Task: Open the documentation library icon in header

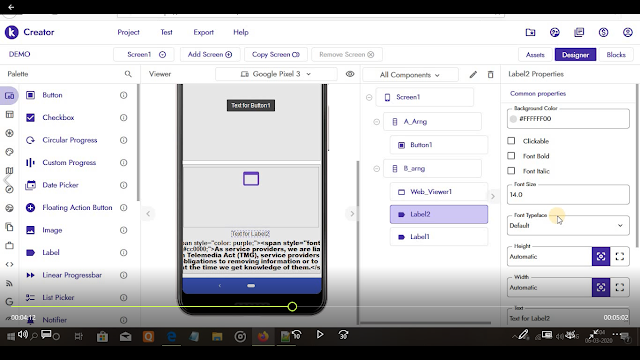Action: (x=579, y=32)
